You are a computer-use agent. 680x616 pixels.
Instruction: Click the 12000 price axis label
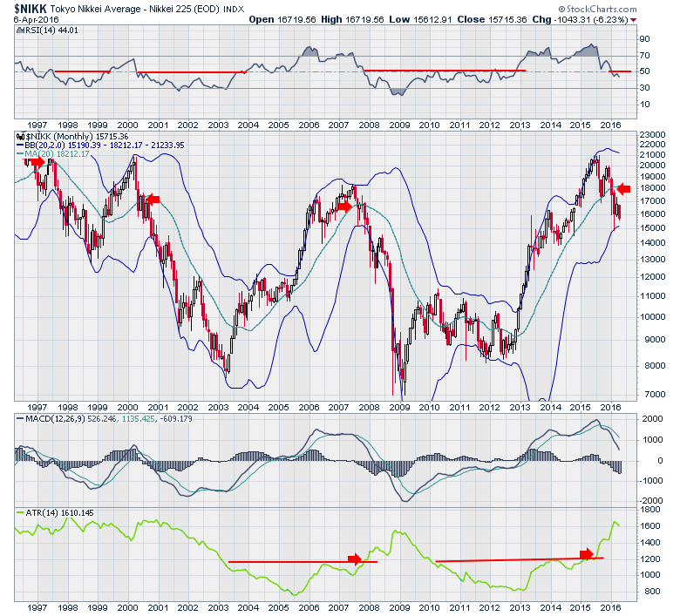(x=652, y=277)
